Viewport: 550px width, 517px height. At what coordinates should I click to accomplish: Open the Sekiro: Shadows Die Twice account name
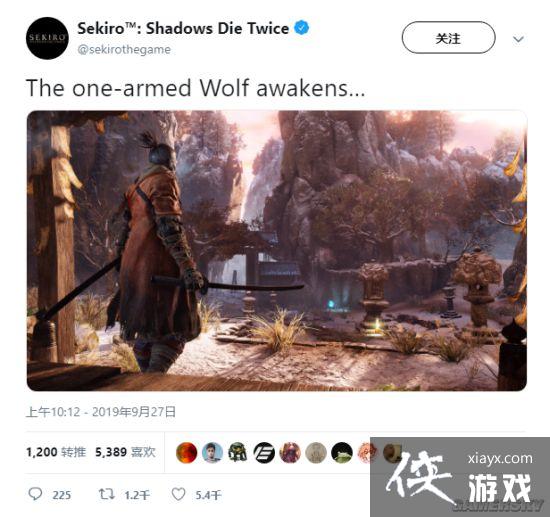183,28
